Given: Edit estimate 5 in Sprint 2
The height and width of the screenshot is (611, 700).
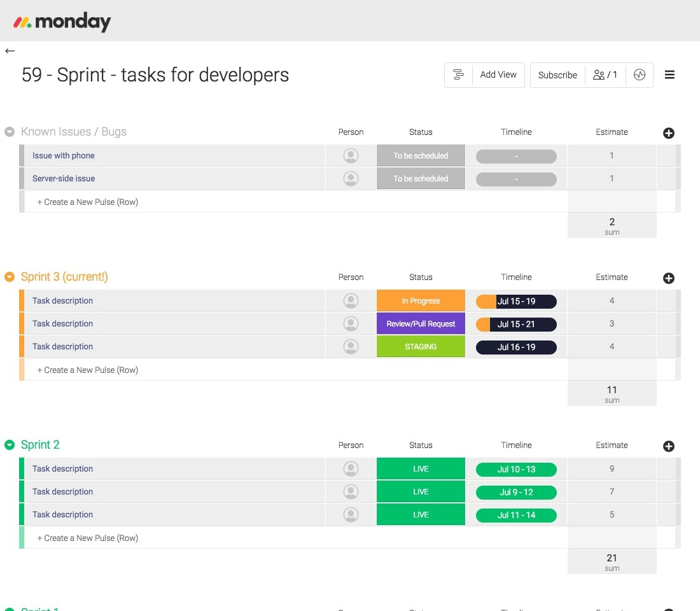Looking at the screenshot, I should tap(612, 514).
